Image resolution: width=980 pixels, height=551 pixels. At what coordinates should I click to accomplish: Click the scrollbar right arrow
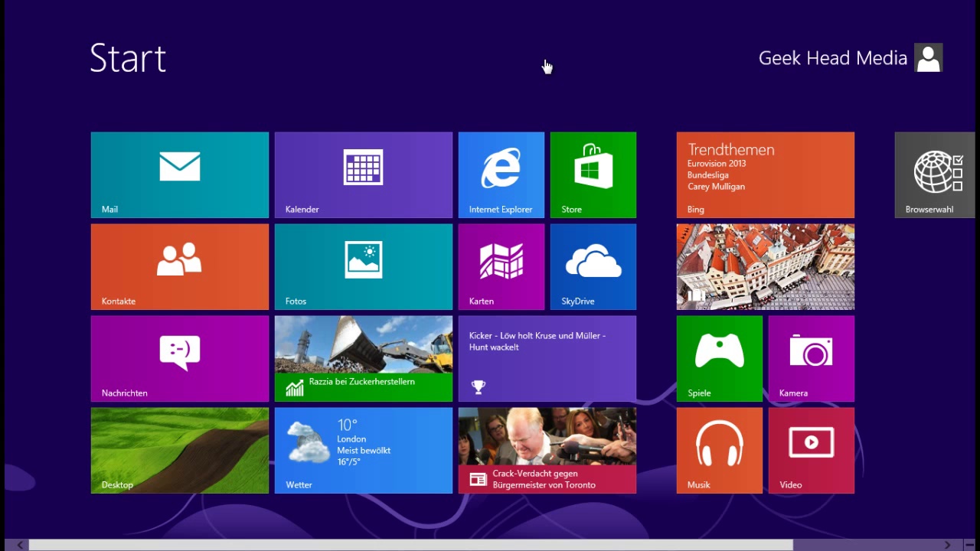tap(948, 545)
